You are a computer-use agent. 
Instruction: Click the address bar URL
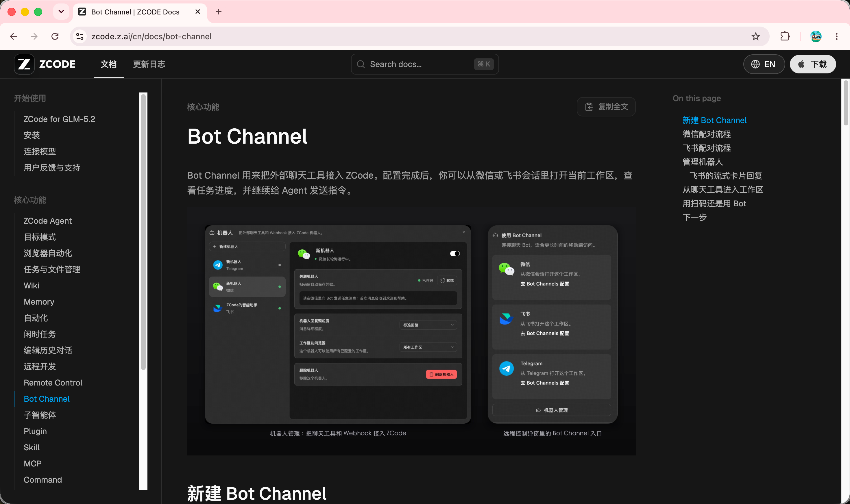click(x=151, y=36)
